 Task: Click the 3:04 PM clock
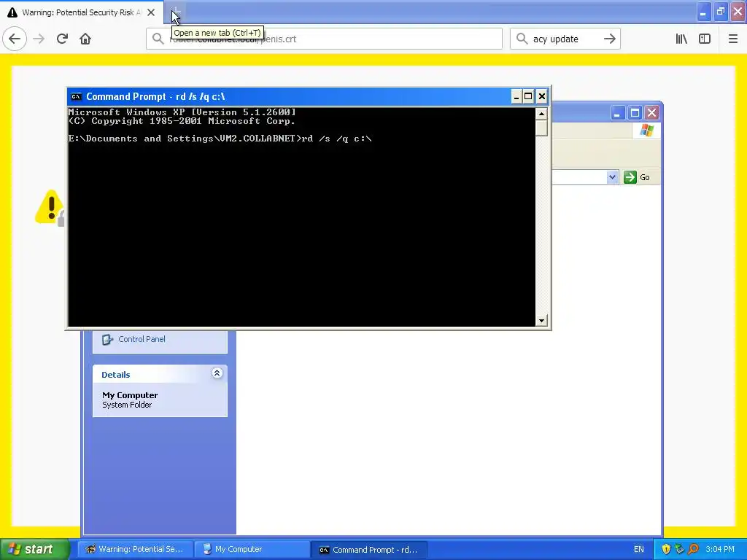click(x=719, y=549)
